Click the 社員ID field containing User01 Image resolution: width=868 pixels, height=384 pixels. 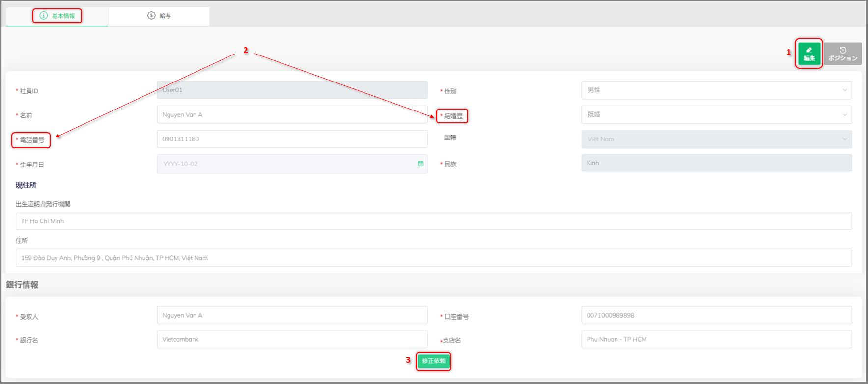tap(292, 90)
